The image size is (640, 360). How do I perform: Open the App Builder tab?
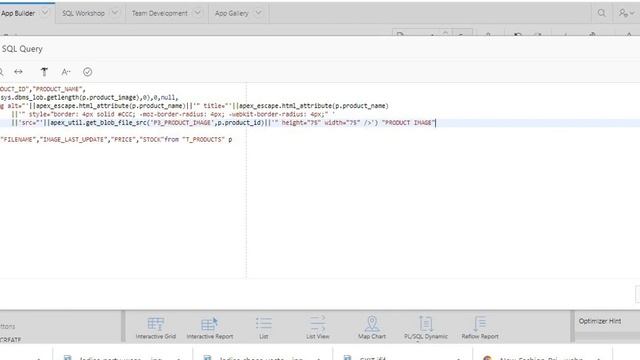[18, 13]
